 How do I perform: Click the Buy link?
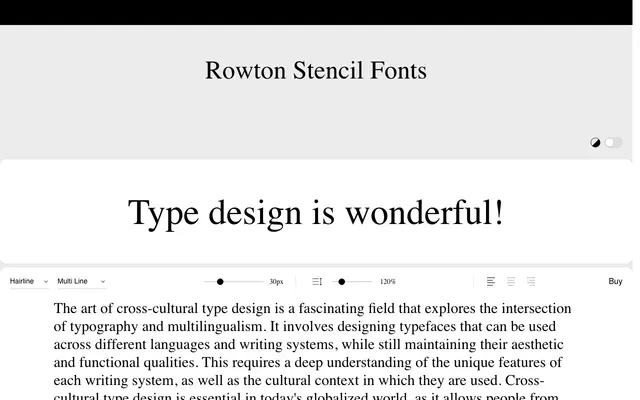click(615, 281)
